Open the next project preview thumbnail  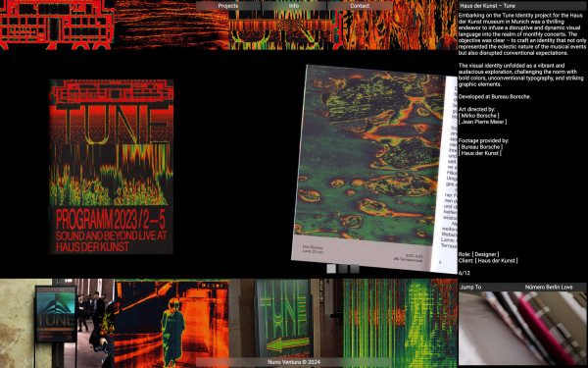pyautogui.click(x=522, y=328)
